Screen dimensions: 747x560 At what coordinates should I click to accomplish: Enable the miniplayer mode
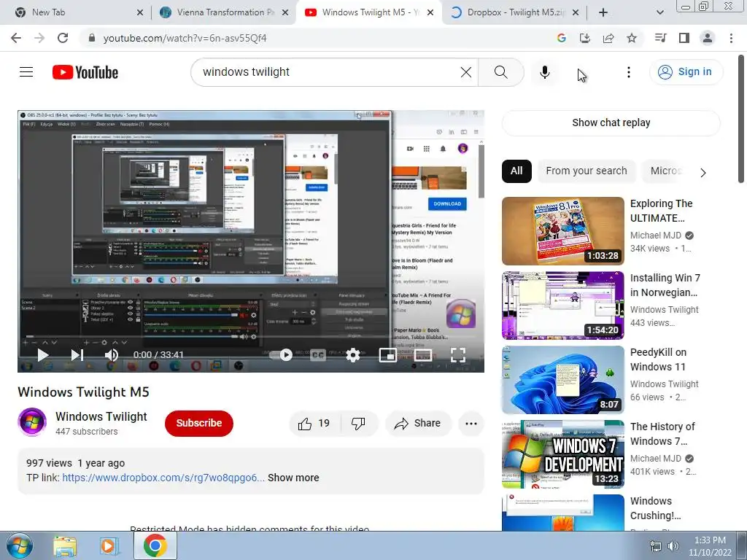388,355
